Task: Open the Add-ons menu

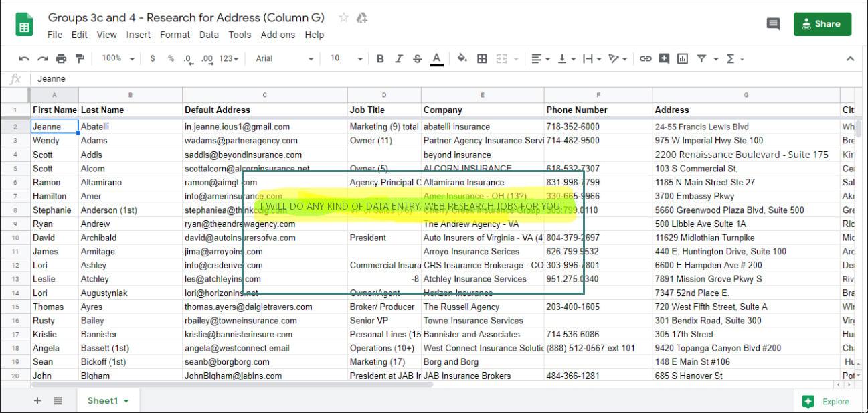Action: tap(278, 35)
